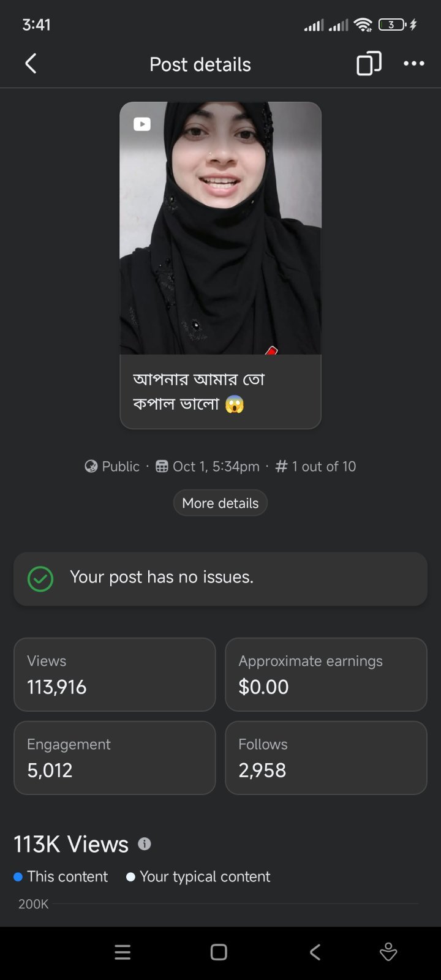Open the three-dot more options menu
The width and height of the screenshot is (441, 980).
point(414,64)
